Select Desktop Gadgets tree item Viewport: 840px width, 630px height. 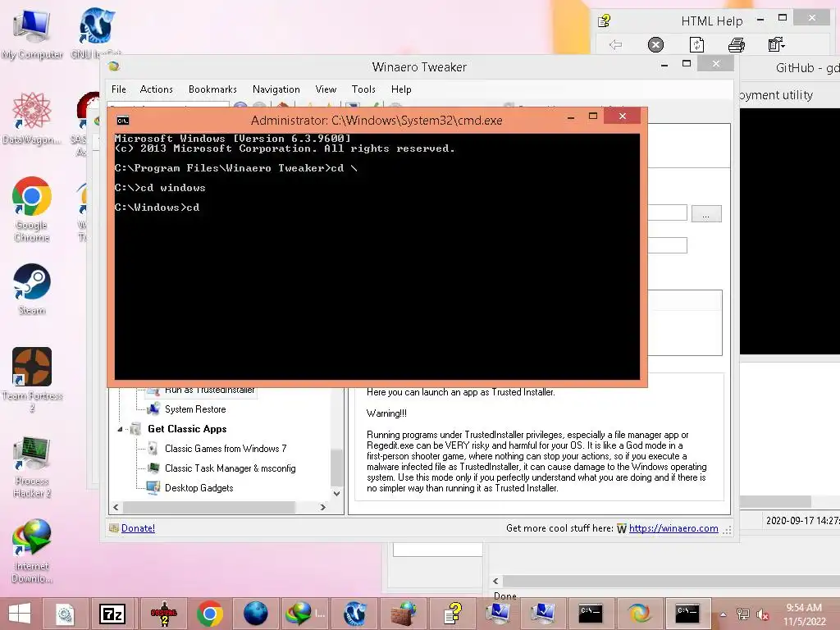pyautogui.click(x=199, y=488)
